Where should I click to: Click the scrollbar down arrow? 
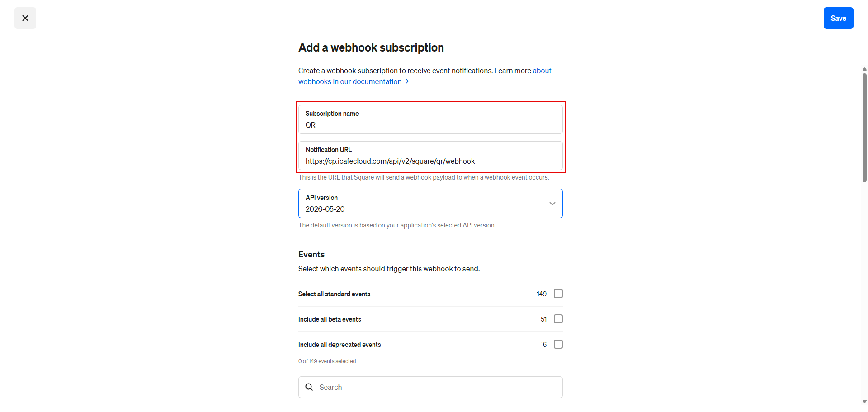coord(864,401)
